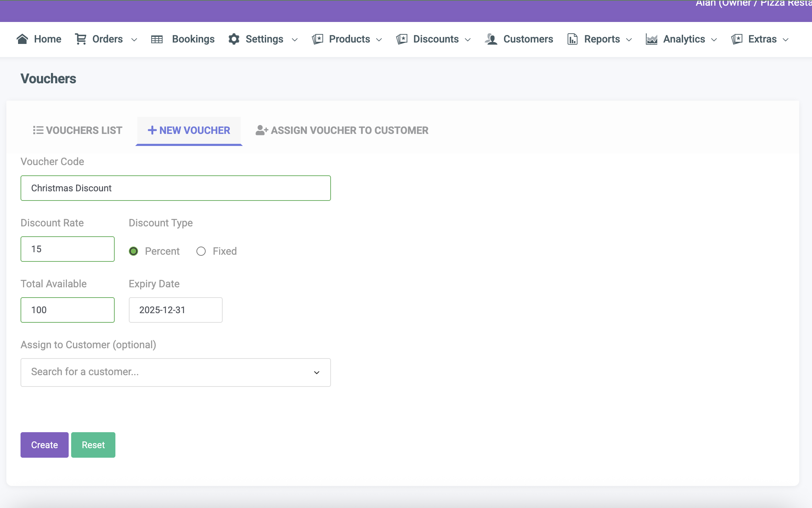Select the Percent discount type

133,251
